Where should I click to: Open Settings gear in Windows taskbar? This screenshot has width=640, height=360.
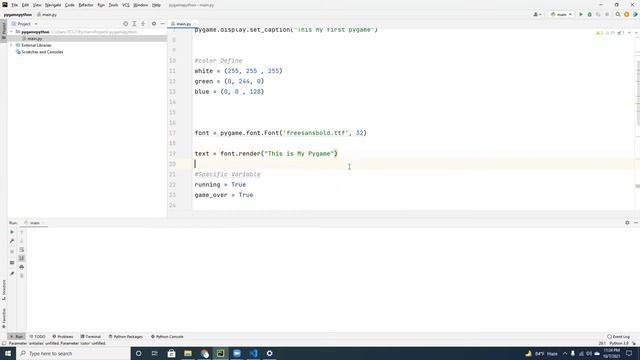269,353
